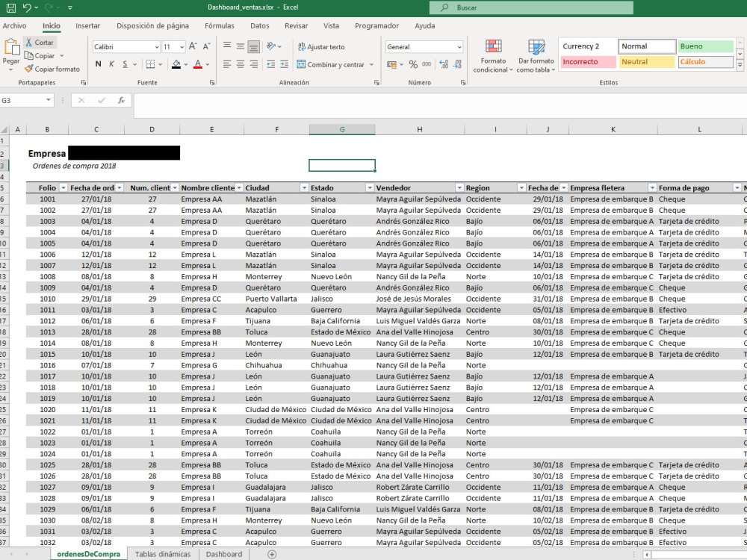747x560 pixels.
Task: Align text to top
Action: pos(227,46)
